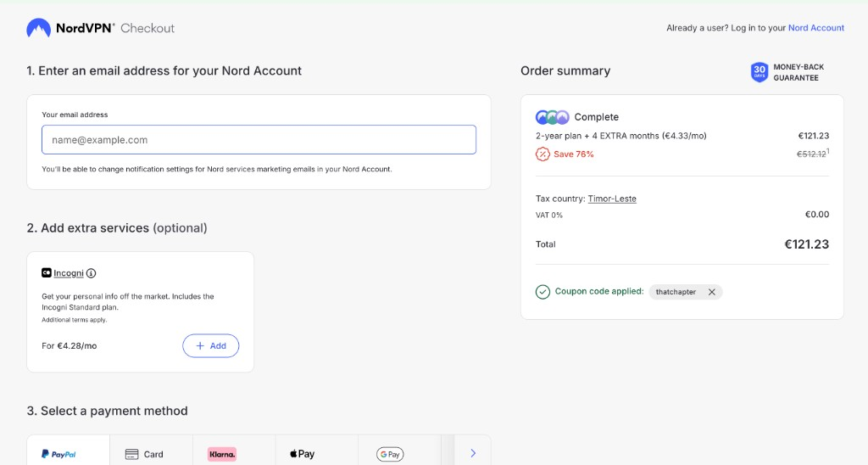This screenshot has width=868, height=465.
Task: Click the 30 days money-back shield badge
Action: click(x=759, y=72)
